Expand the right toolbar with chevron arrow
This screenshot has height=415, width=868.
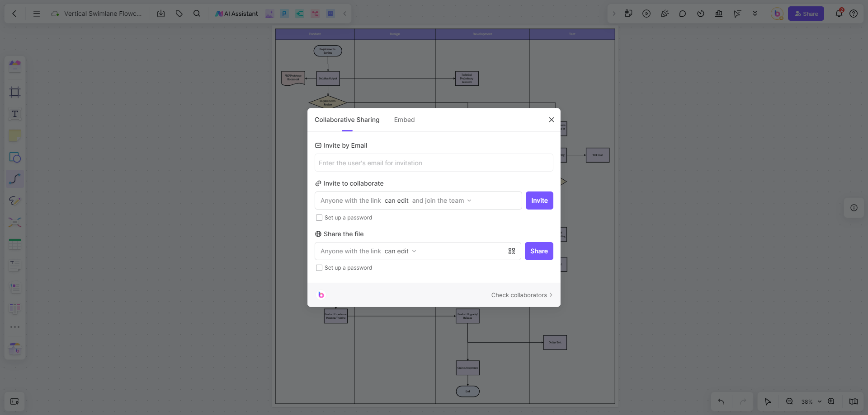614,14
